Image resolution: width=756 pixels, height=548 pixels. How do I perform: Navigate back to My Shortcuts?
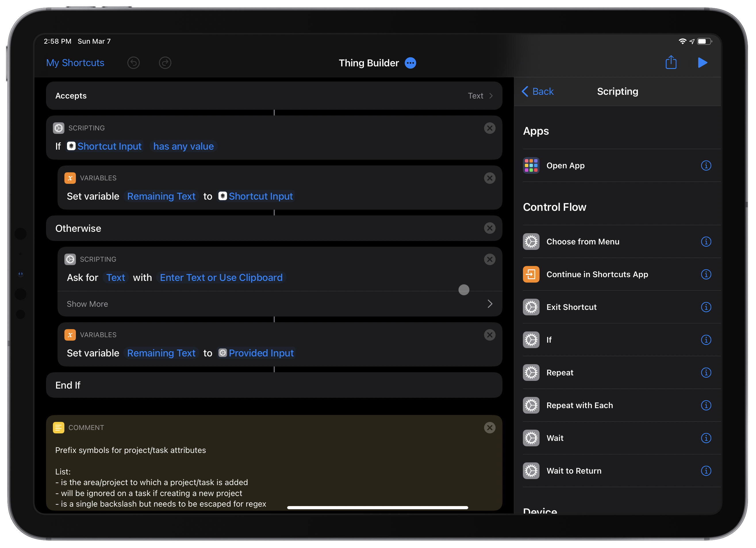point(75,63)
